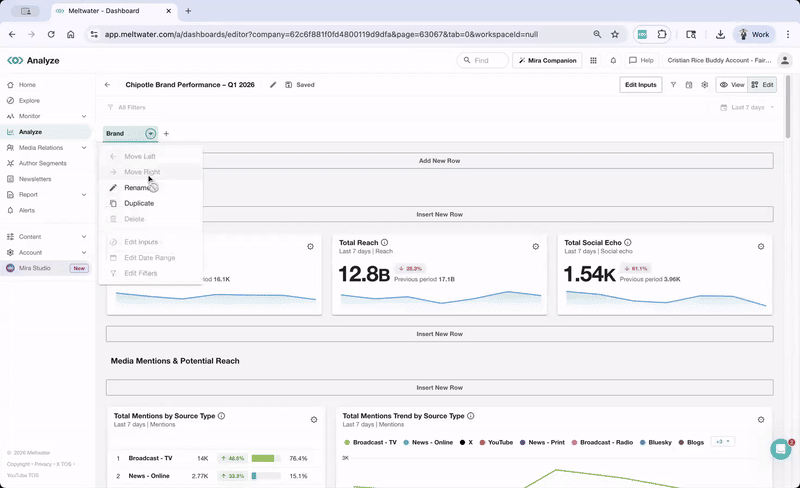Toggle YouTube legend series
Screen dimensions: 800x488
click(x=496, y=443)
